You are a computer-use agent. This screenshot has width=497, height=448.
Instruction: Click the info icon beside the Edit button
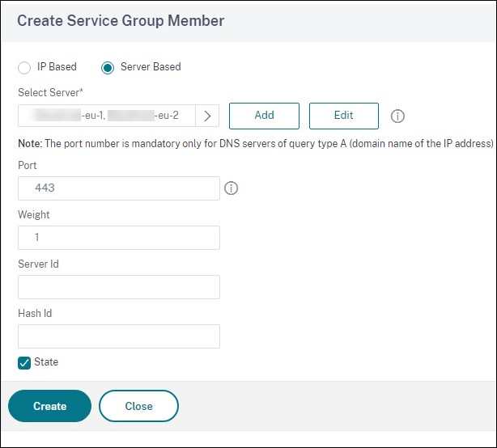coord(397,116)
